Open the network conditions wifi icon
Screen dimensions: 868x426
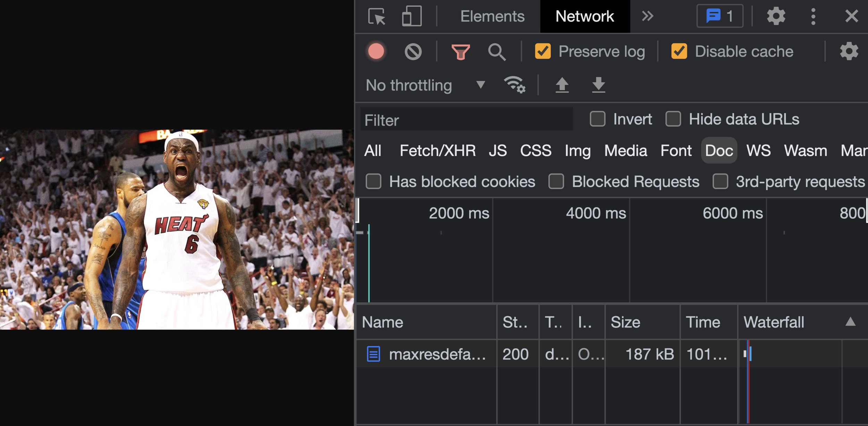coord(514,85)
